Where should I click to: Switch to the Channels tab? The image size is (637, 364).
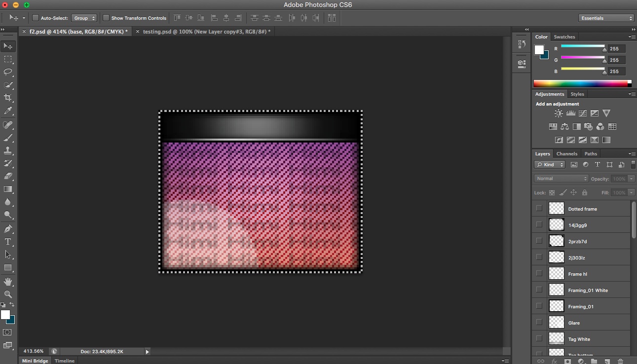(x=566, y=153)
